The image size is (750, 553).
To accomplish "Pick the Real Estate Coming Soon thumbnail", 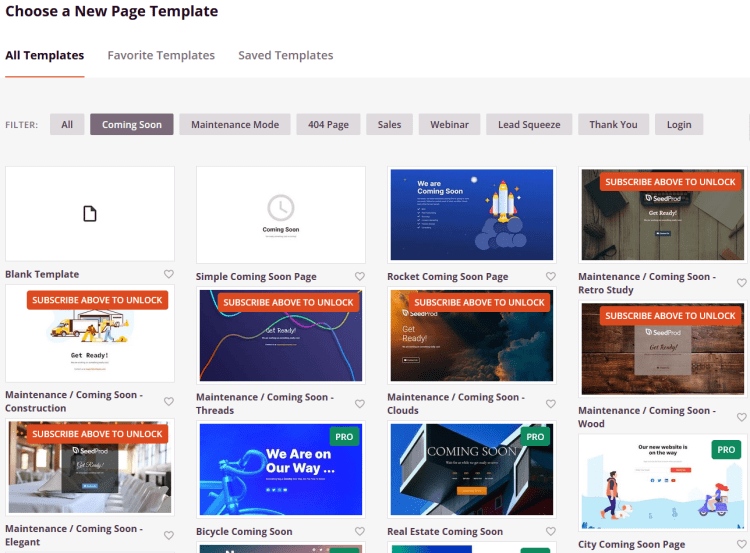I will pos(472,469).
